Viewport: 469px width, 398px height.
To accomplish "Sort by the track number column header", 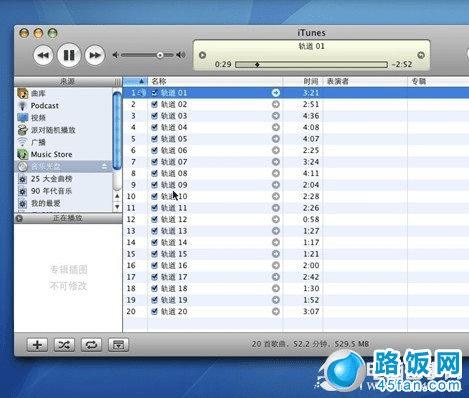I will point(135,81).
